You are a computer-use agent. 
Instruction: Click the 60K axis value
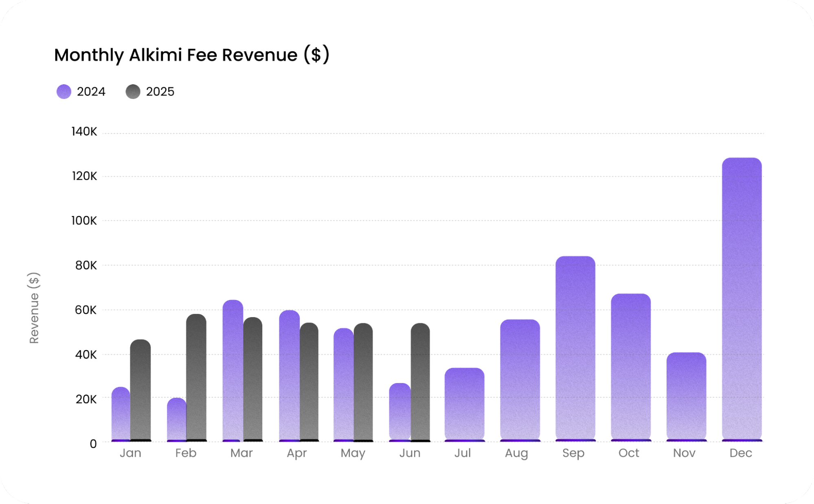click(86, 310)
